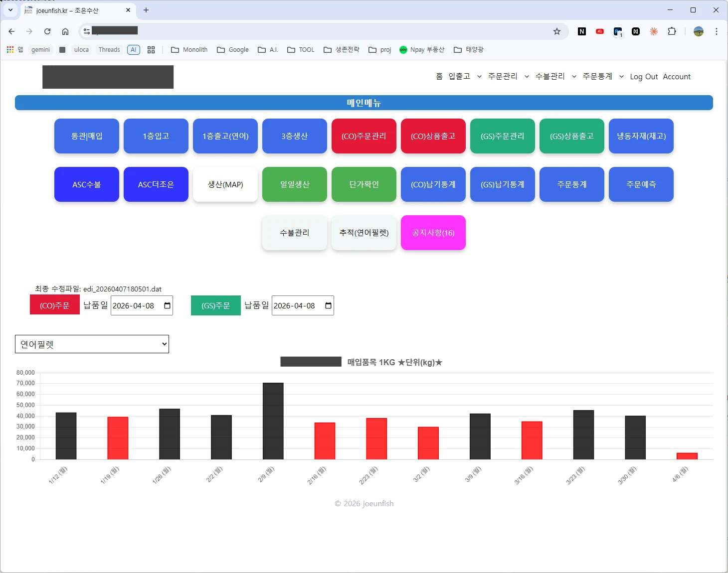Open the AI bookmark chip
The height and width of the screenshot is (573, 728).
pos(134,50)
